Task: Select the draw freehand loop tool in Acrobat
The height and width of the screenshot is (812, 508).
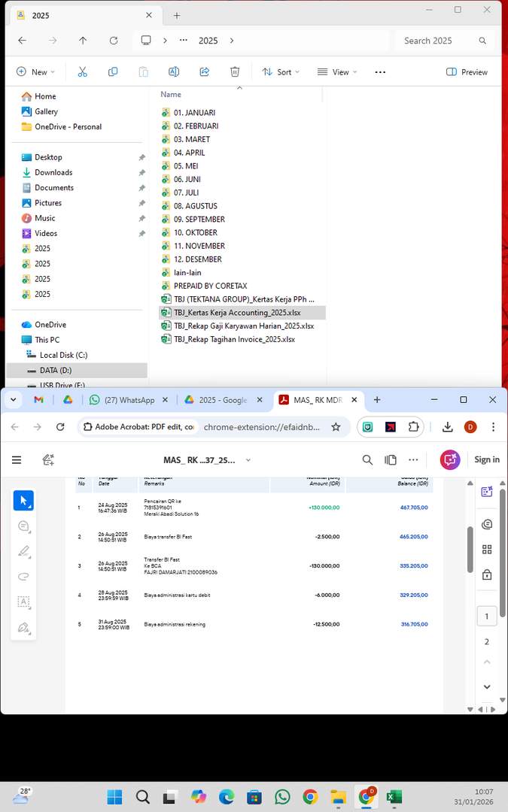Action: [23, 577]
